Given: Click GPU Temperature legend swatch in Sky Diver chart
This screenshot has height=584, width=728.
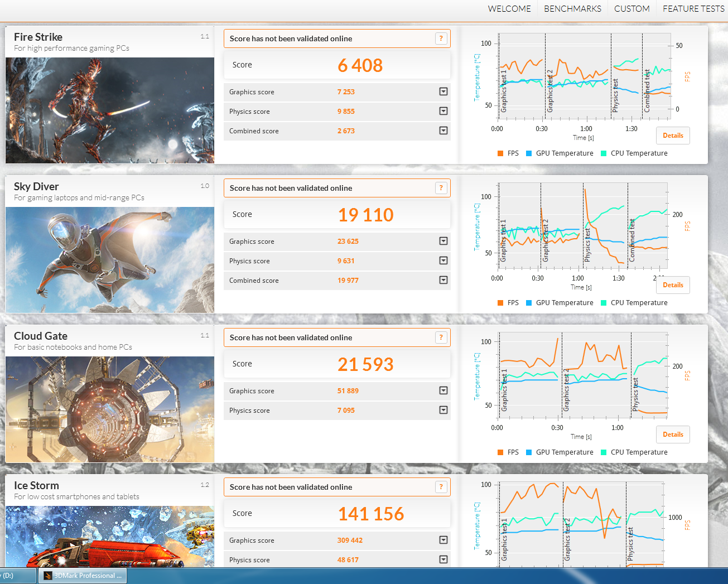Looking at the screenshot, I should (529, 303).
